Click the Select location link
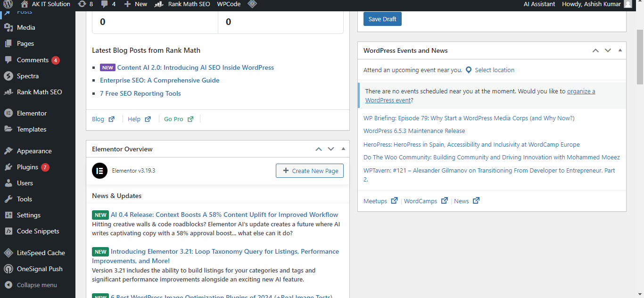The image size is (644, 298). click(495, 70)
